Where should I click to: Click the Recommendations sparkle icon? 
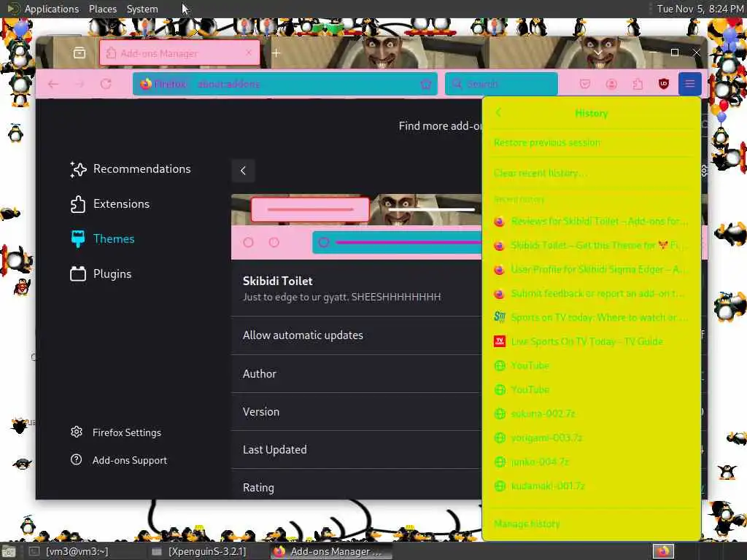pos(78,169)
